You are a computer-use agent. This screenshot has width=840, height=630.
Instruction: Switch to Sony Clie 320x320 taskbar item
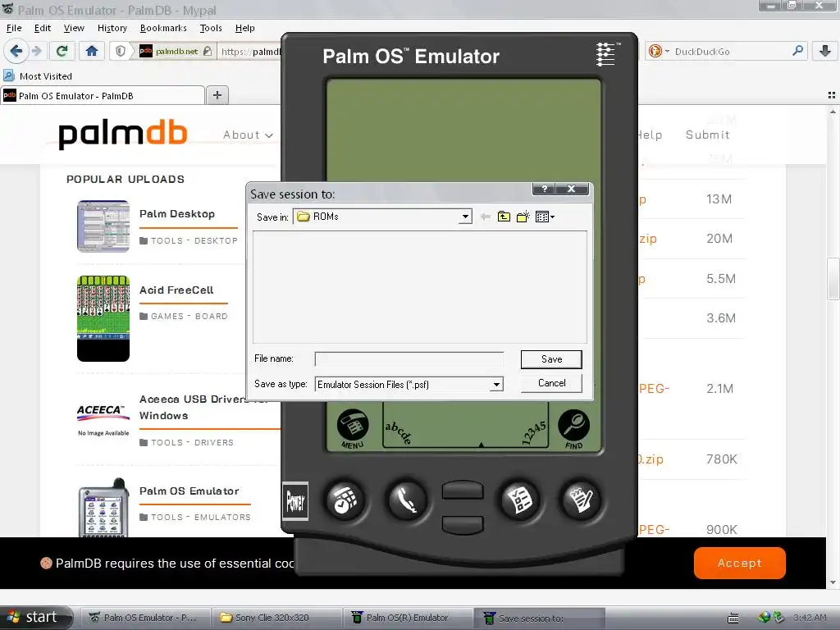click(276, 618)
